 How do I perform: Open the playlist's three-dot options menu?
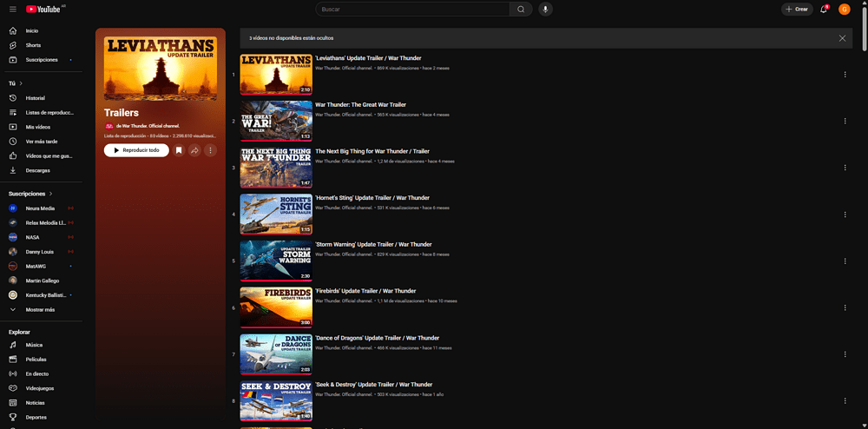tap(210, 150)
